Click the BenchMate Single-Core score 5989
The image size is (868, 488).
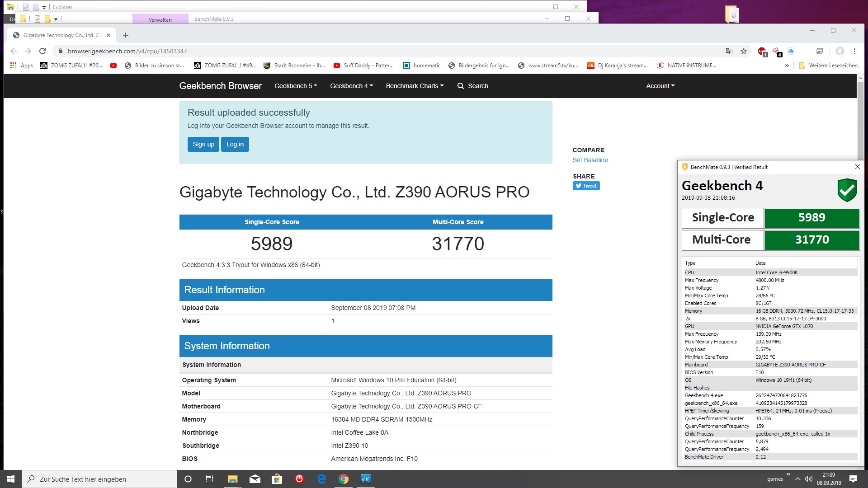pos(811,217)
